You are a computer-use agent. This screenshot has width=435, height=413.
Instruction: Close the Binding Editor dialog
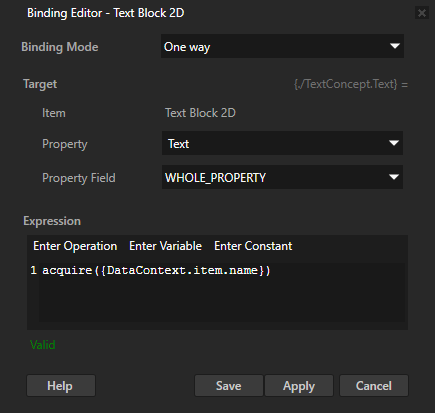coord(422,13)
